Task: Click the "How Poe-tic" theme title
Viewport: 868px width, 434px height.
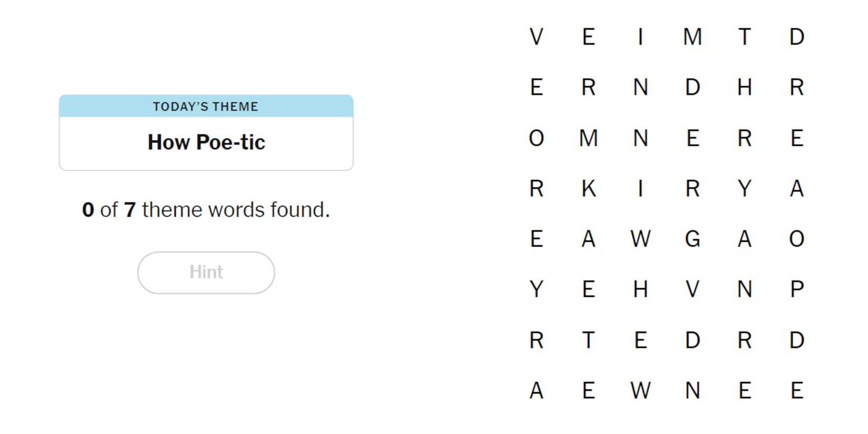Action: pos(206,143)
